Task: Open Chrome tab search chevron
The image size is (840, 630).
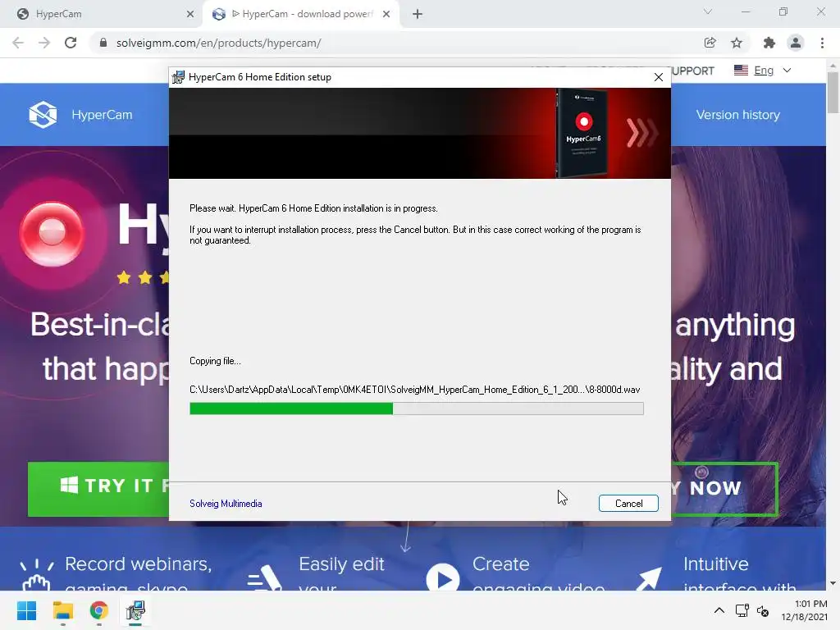Action: point(708,11)
